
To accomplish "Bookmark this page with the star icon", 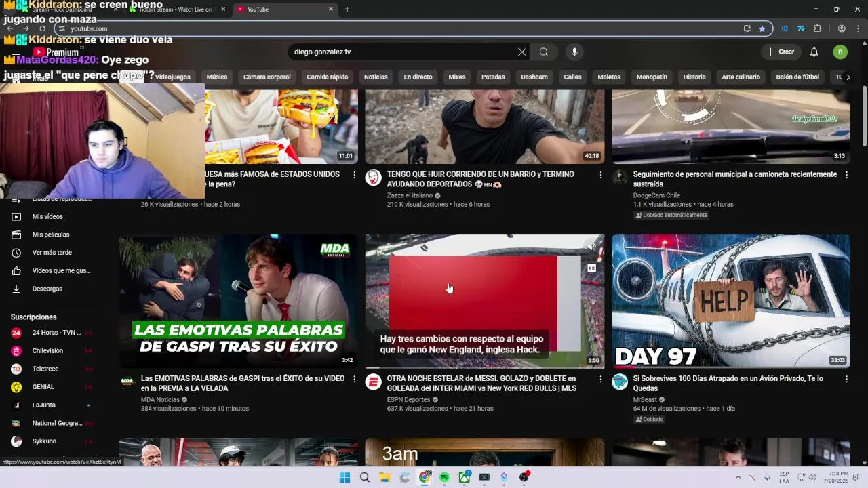I will pos(762,28).
